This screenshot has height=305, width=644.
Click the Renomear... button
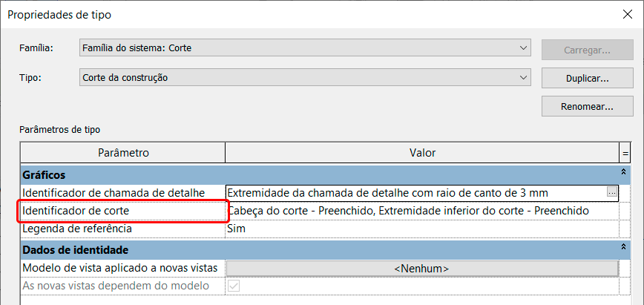[x=587, y=106]
